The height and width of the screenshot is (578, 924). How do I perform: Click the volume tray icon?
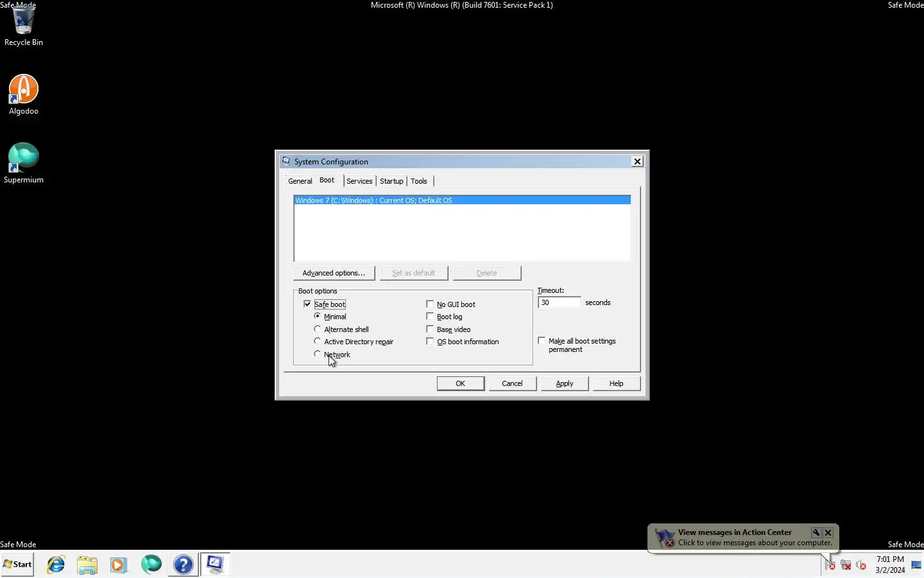coord(861,565)
